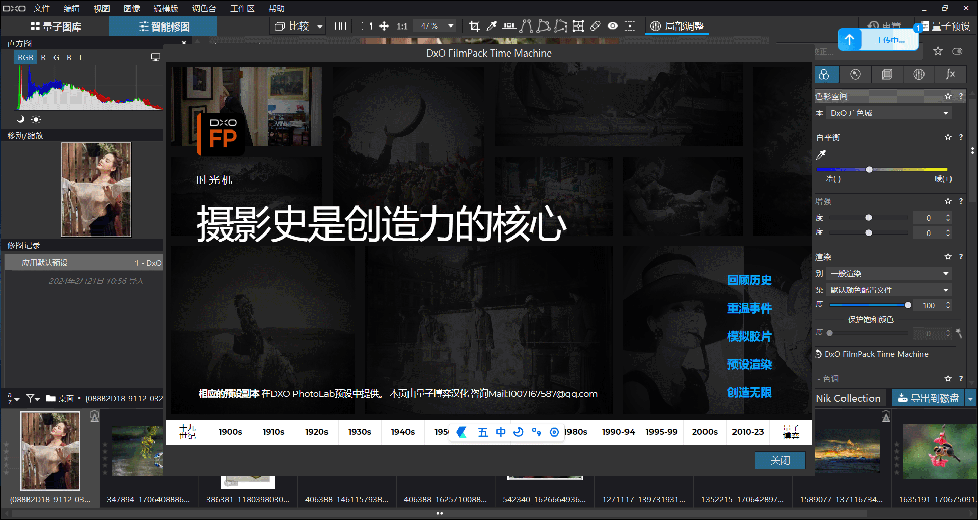Open the export options arrow
The height and width of the screenshot is (520, 978).
[971, 398]
